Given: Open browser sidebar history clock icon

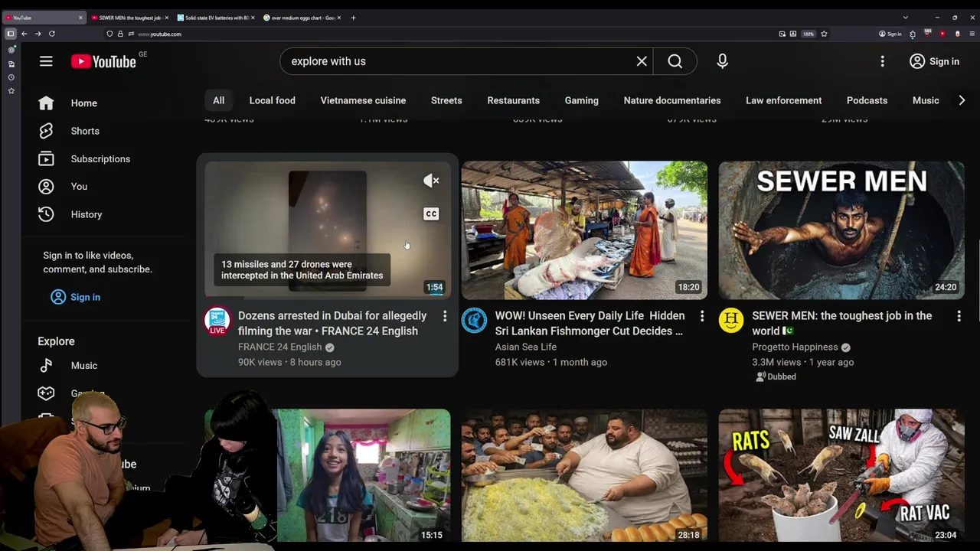Looking at the screenshot, I should (x=11, y=77).
